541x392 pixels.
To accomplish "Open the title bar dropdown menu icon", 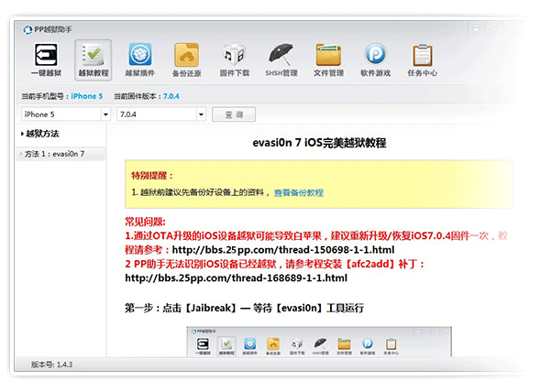I will [476, 28].
